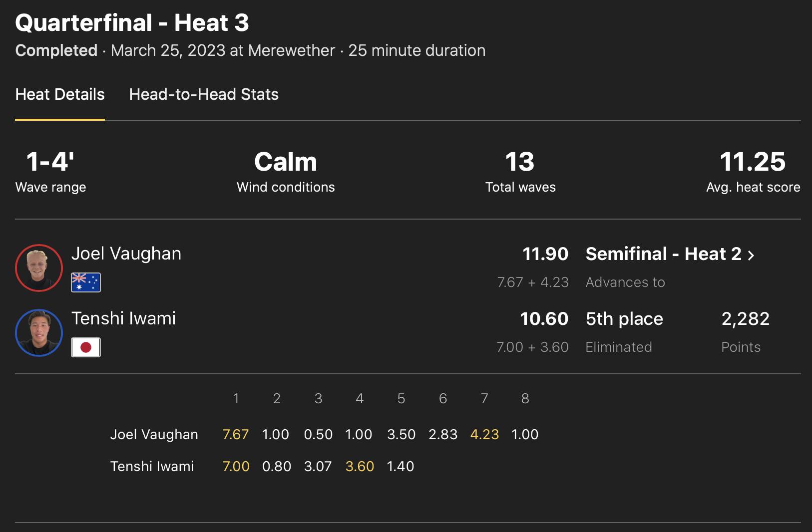This screenshot has height=532, width=812.
Task: Select Tenshi Iwami's 7.00 wave score
Action: pos(236,467)
